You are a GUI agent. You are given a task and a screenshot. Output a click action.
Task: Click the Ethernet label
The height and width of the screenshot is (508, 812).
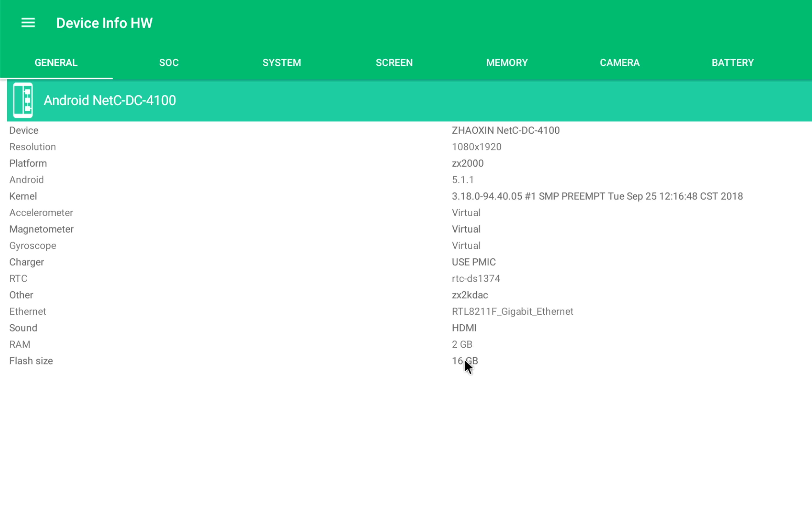[28, 312]
